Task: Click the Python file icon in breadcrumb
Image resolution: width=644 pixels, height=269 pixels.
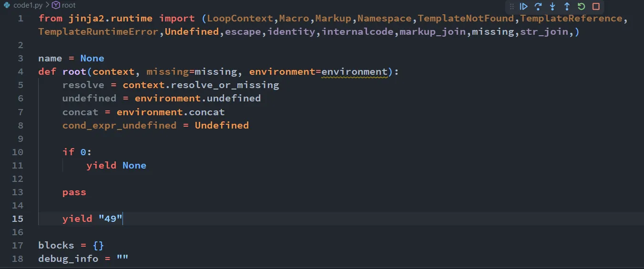Action: [x=7, y=5]
